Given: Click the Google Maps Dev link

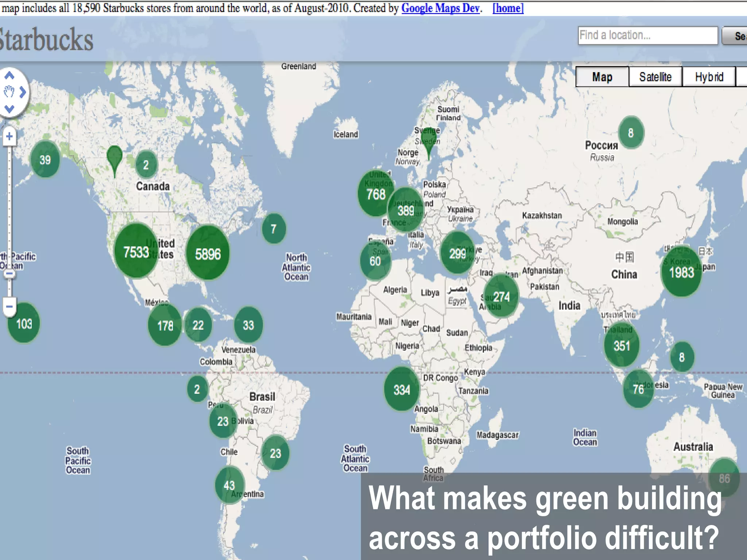Looking at the screenshot, I should coord(440,8).
